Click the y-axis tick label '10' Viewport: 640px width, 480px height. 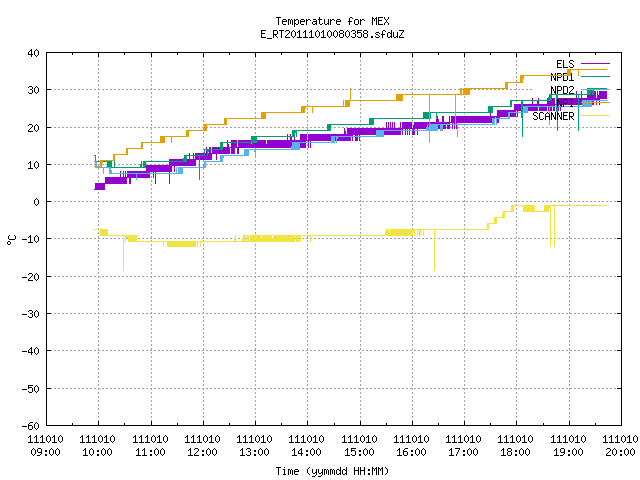point(33,165)
